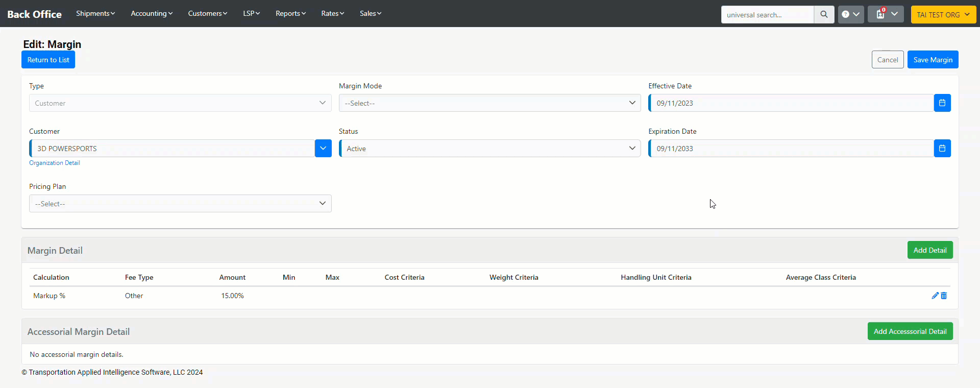This screenshot has width=980, height=388.
Task: Click the universal search magnifier icon
Action: click(824, 14)
